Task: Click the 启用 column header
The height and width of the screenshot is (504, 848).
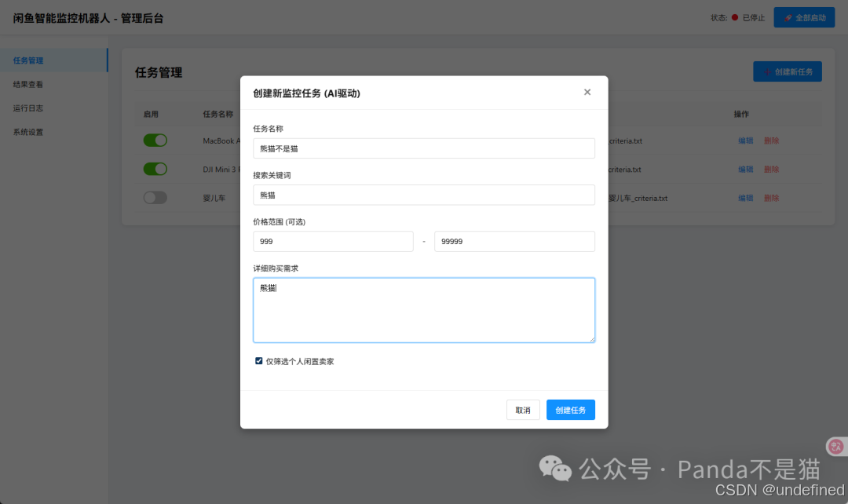Action: pyautogui.click(x=151, y=114)
